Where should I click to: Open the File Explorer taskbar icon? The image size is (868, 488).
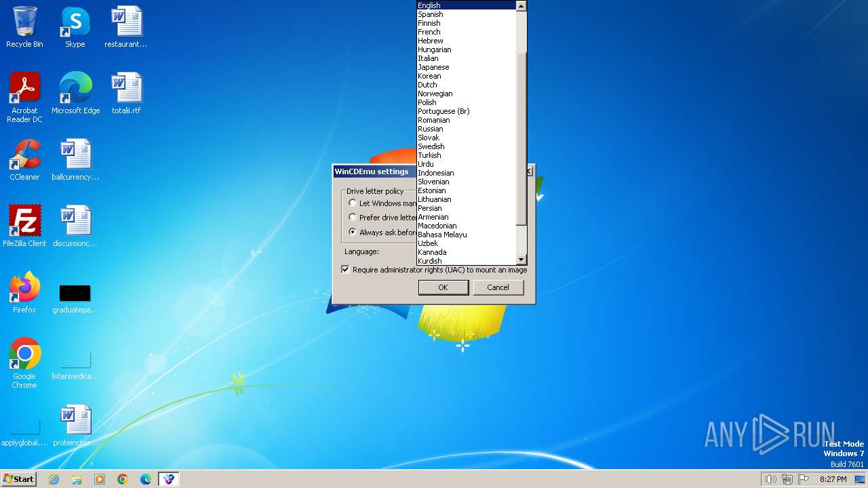point(77,479)
